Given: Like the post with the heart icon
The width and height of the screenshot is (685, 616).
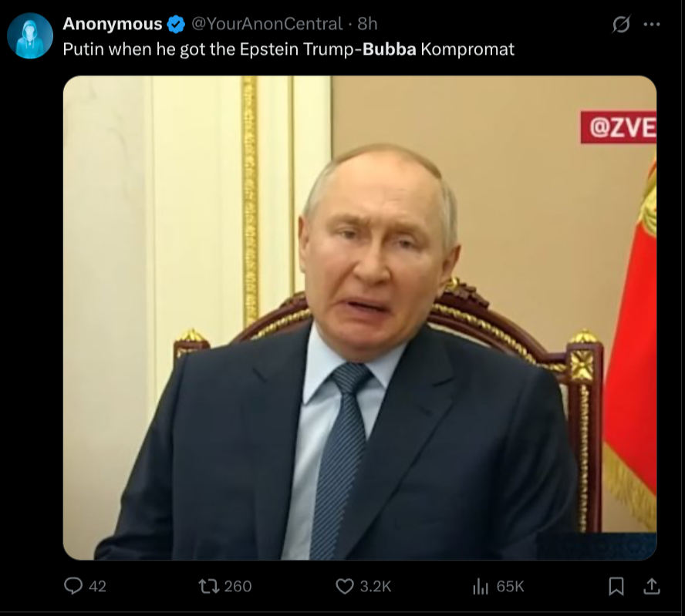Looking at the screenshot, I should pyautogui.click(x=345, y=586).
